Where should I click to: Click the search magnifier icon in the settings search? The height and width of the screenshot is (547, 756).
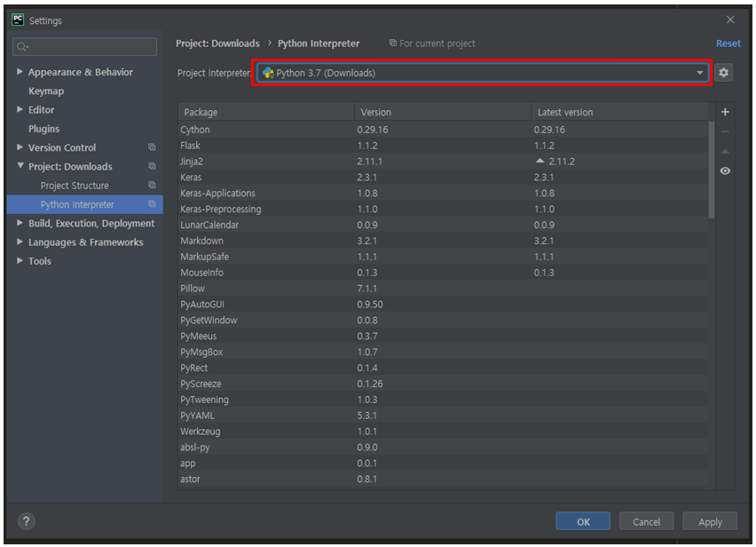pos(22,47)
